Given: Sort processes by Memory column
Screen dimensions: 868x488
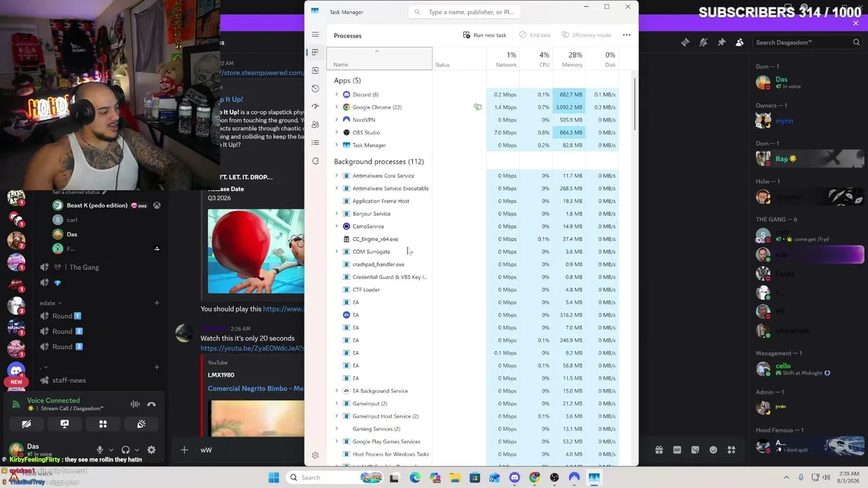Looking at the screenshot, I should coord(568,59).
